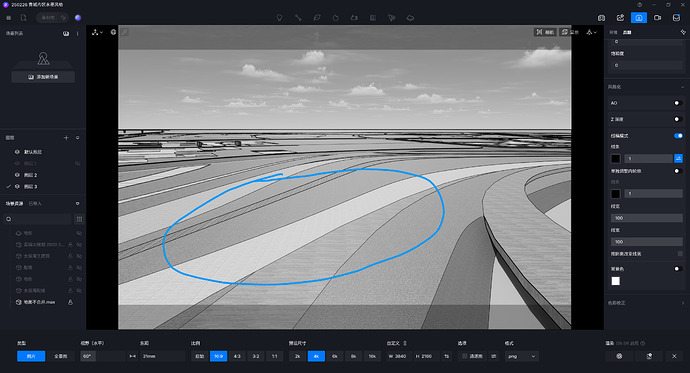
Task: Click the camera screenshot icon in top toolbar
Action: pos(601,18)
